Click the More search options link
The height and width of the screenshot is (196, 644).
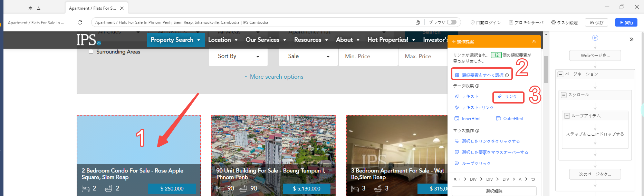click(x=276, y=77)
